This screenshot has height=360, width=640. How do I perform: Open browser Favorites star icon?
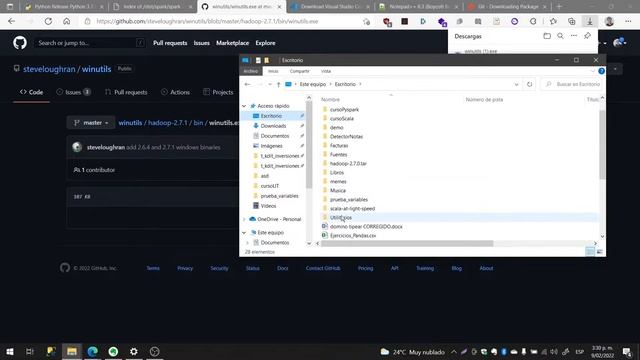point(553,21)
